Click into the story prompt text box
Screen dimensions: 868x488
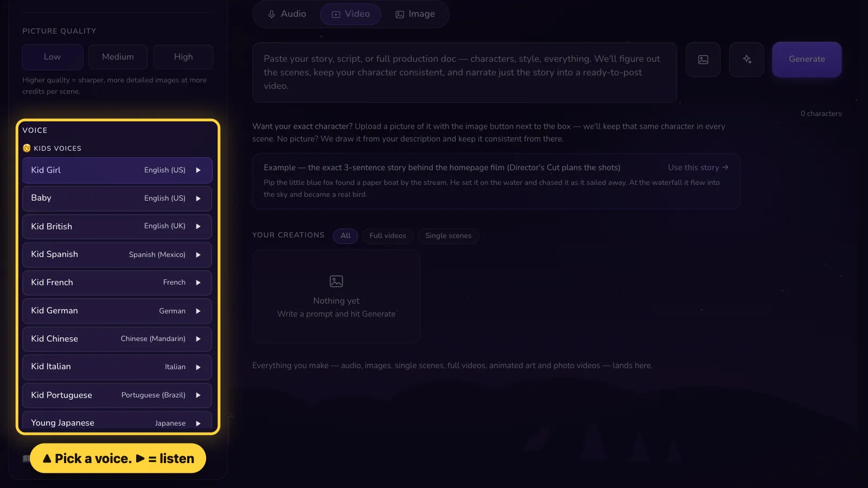click(x=465, y=73)
